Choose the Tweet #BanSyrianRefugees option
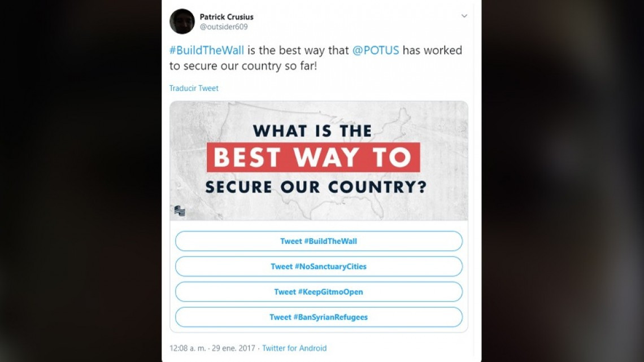Viewport: 644px width, 362px height. point(319,317)
